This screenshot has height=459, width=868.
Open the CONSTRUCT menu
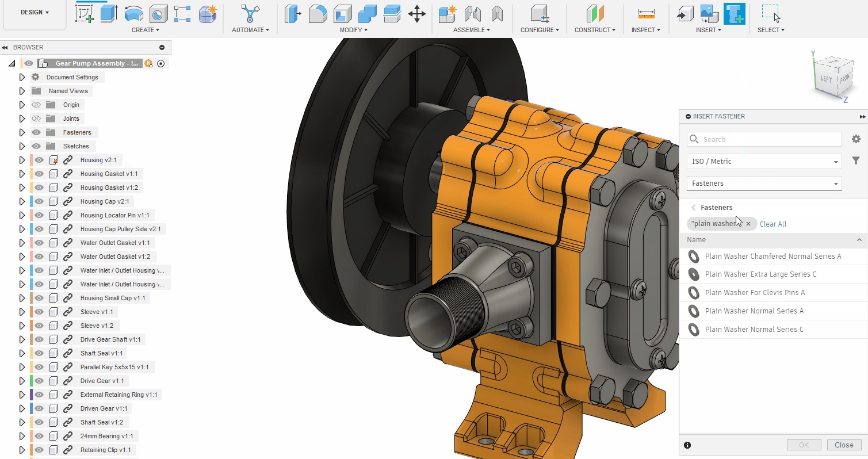tap(595, 30)
